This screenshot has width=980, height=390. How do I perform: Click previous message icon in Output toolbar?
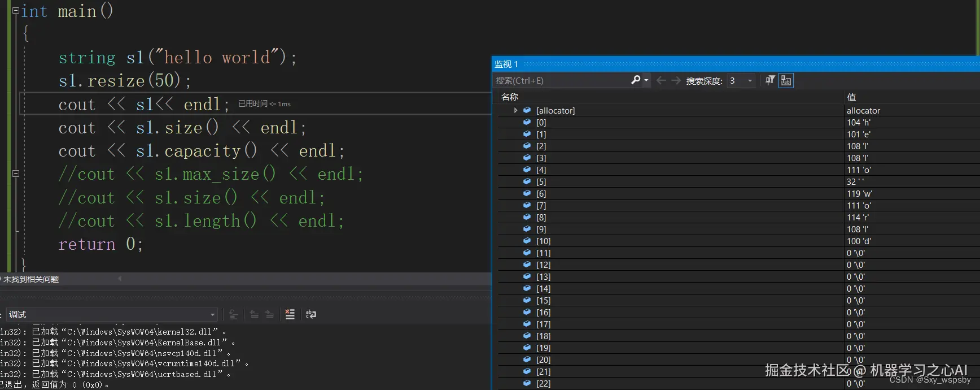pyautogui.click(x=255, y=314)
